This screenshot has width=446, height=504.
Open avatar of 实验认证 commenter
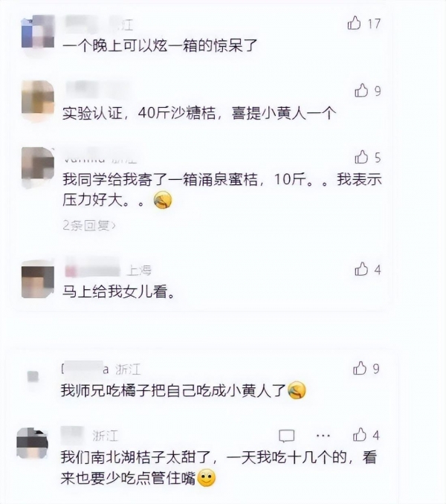point(38,97)
